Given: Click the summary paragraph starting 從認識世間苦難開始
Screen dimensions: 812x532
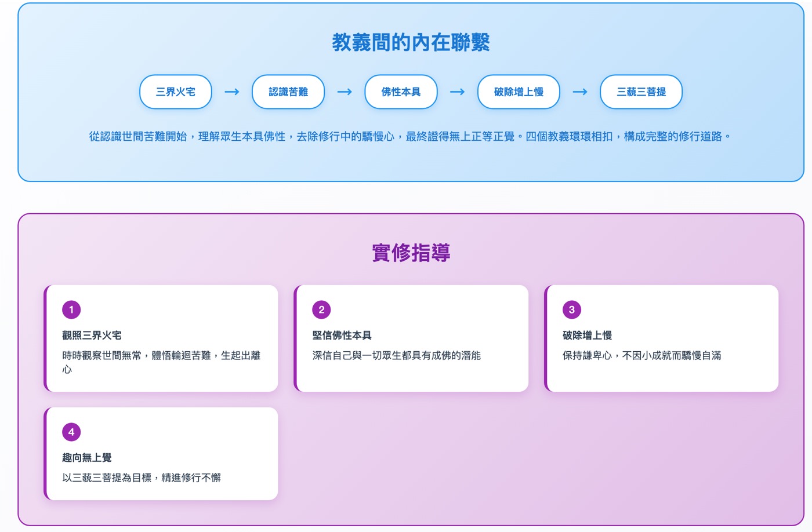Looking at the screenshot, I should 411,136.
